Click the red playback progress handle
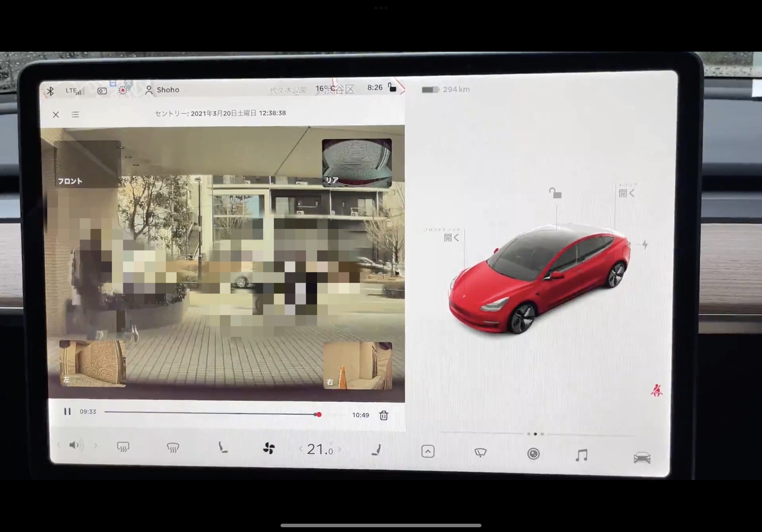Viewport: 762px width, 532px height. click(318, 415)
